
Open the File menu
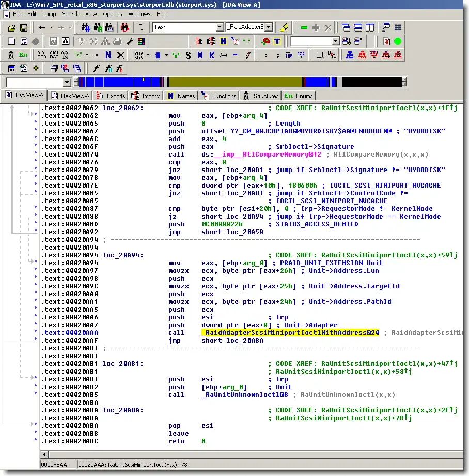(x=17, y=14)
